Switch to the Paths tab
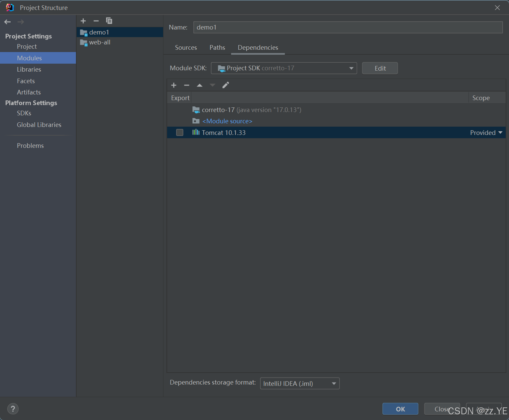Viewport: 509px width, 420px height. (x=217, y=47)
